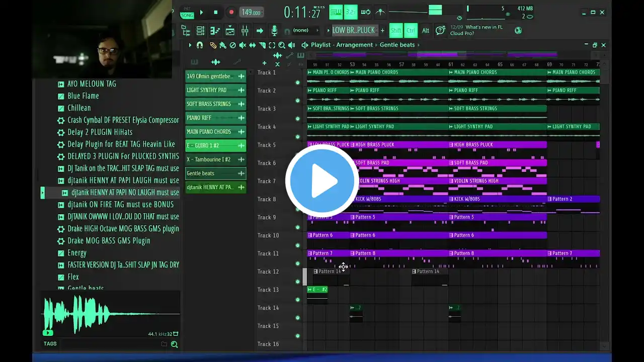Screen dimensions: 644x362
Task: Open the LOW BR..PLUCK pattern selector dropdown
Action: [353, 31]
